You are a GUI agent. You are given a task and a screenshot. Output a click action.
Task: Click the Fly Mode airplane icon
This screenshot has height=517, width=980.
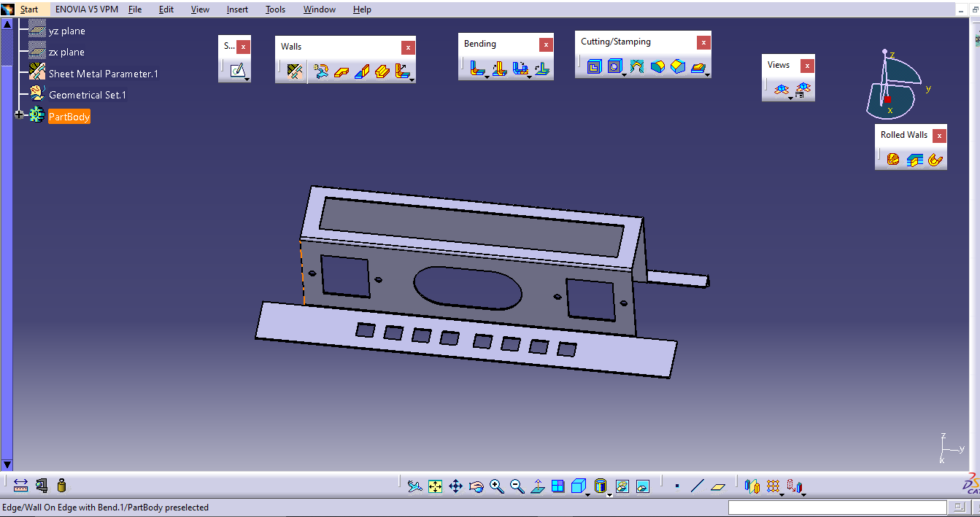[x=415, y=486]
